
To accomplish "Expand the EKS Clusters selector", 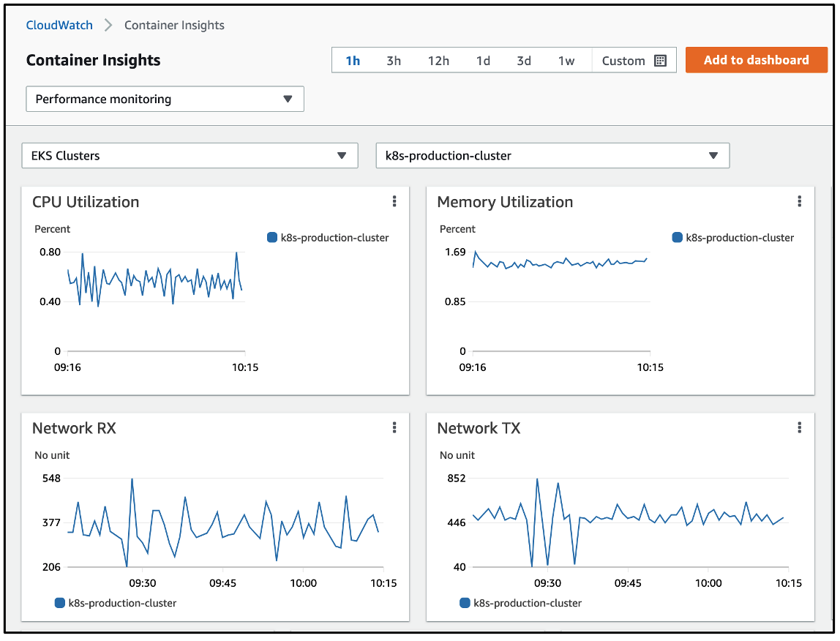I will tap(190, 155).
